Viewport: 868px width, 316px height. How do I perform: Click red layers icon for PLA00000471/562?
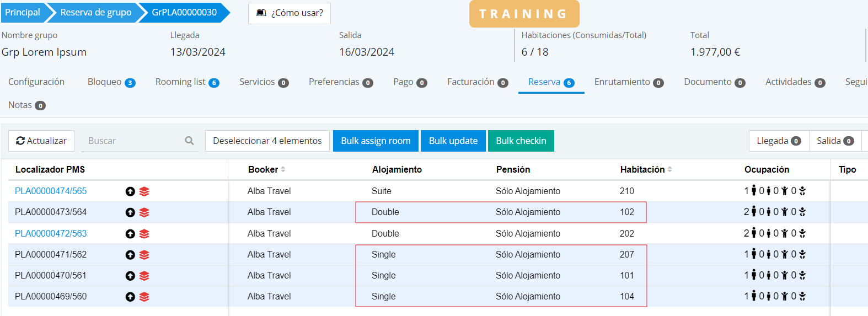tap(144, 255)
